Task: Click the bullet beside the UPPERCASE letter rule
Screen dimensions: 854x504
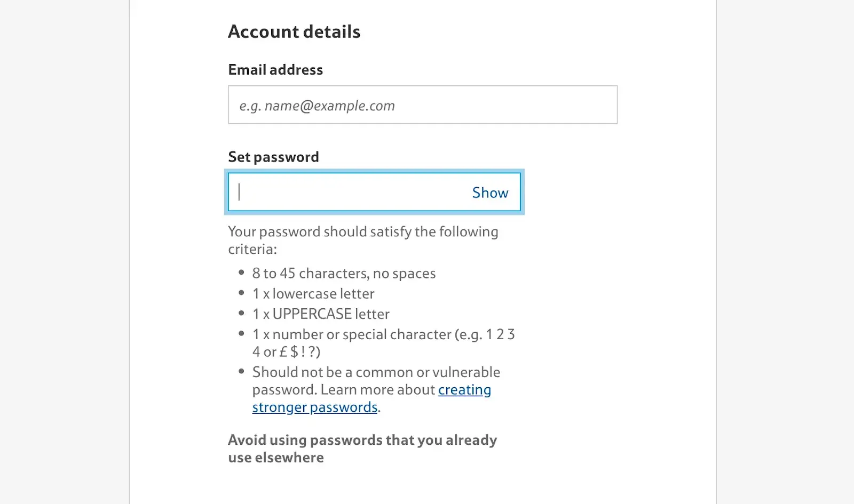Action: tap(241, 313)
